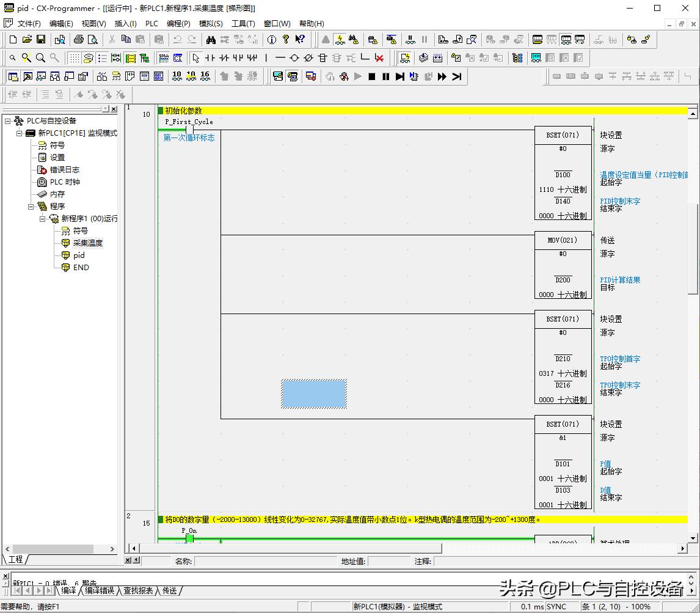
Task: Collapse the 程序 tree node
Action: click(31, 207)
